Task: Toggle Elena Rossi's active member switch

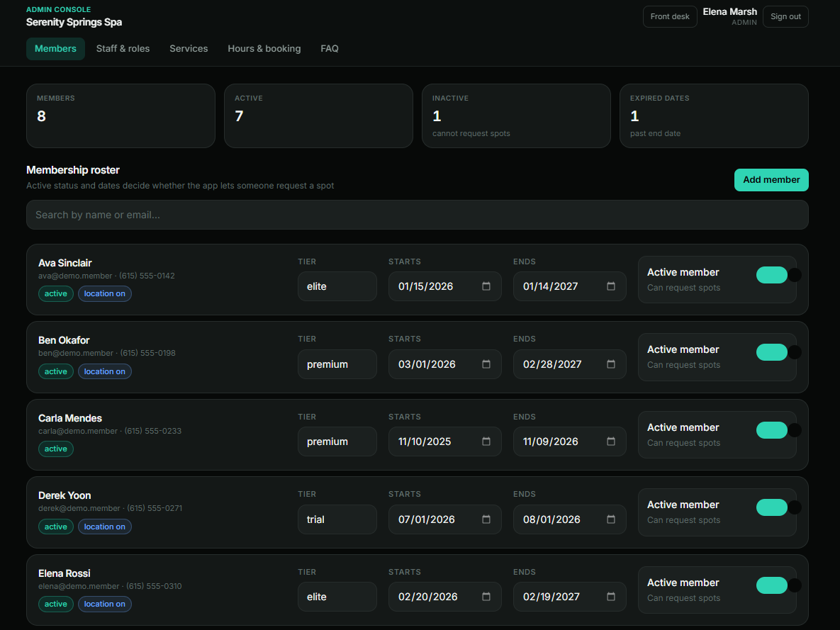Action: (x=772, y=585)
